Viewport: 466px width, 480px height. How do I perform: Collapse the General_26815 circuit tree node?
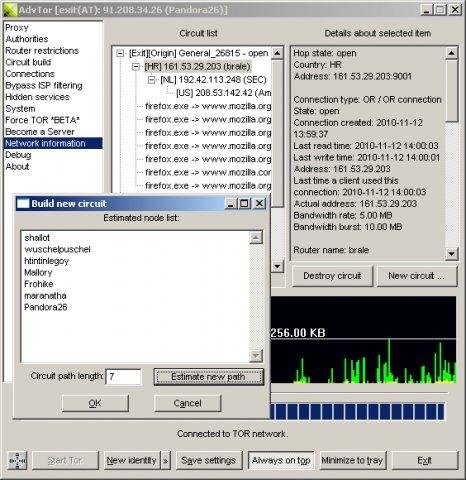point(120,53)
